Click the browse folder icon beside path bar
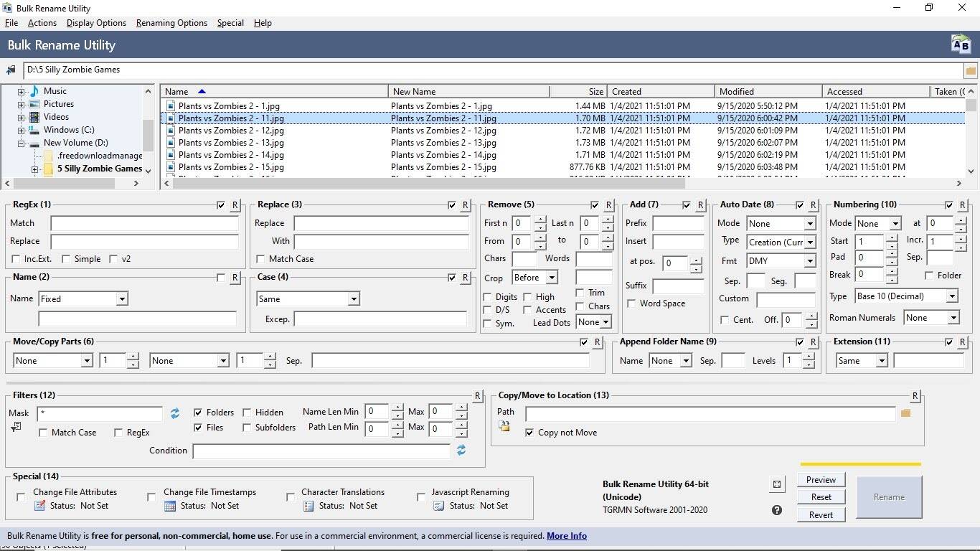This screenshot has width=980, height=551. point(970,70)
